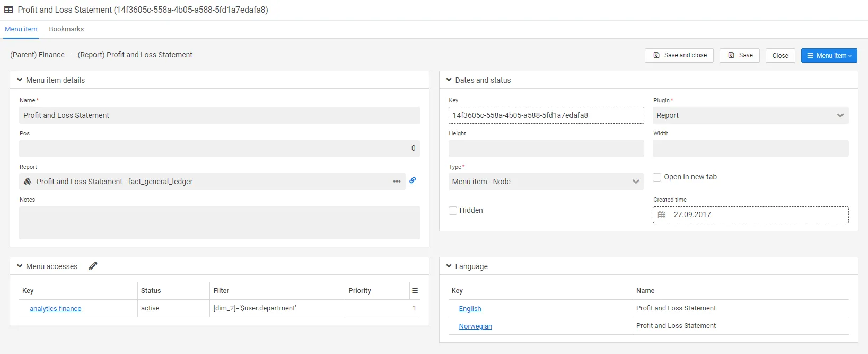Image resolution: width=868 pixels, height=354 pixels.
Task: Click the link icon next to Report field
Action: [413, 180]
